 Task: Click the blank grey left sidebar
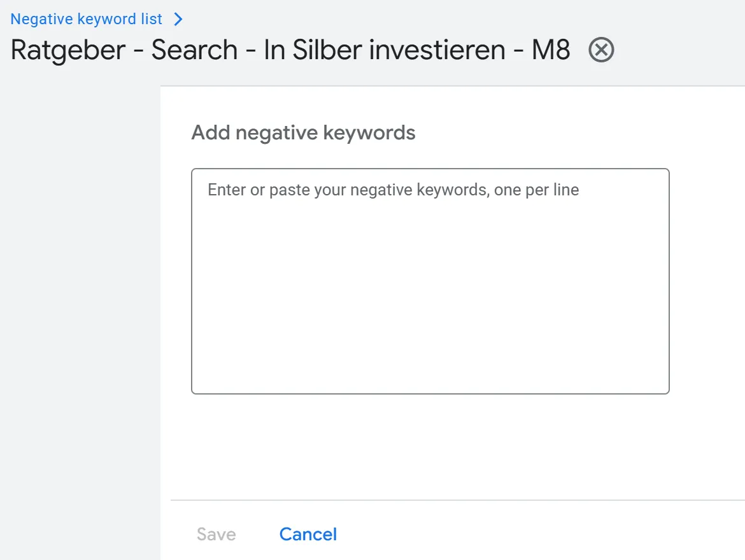click(80, 318)
